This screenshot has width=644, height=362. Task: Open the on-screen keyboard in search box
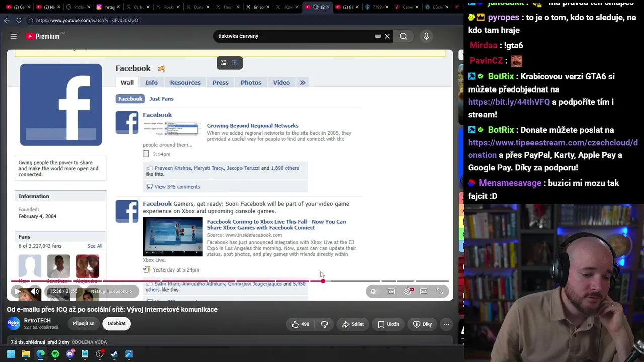click(x=378, y=36)
